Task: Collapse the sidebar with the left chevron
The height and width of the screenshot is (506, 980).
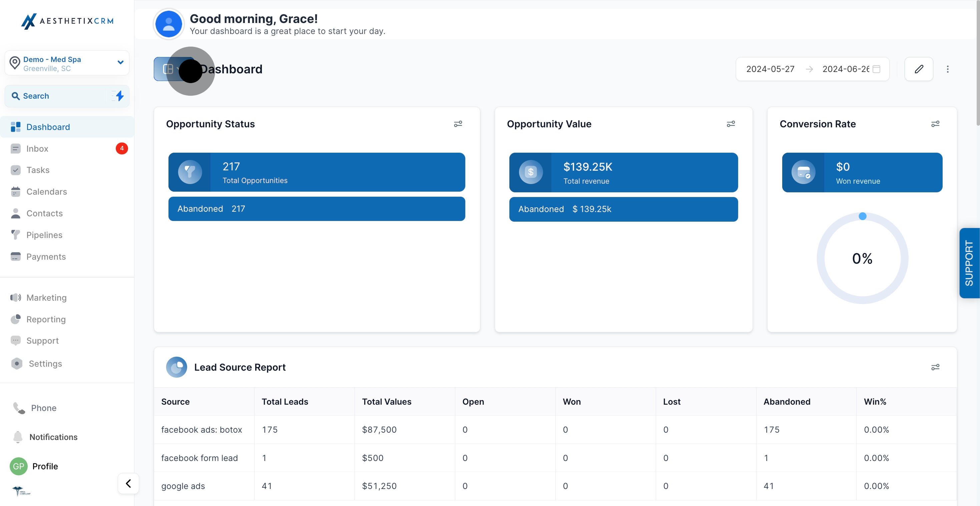Action: pos(128,483)
